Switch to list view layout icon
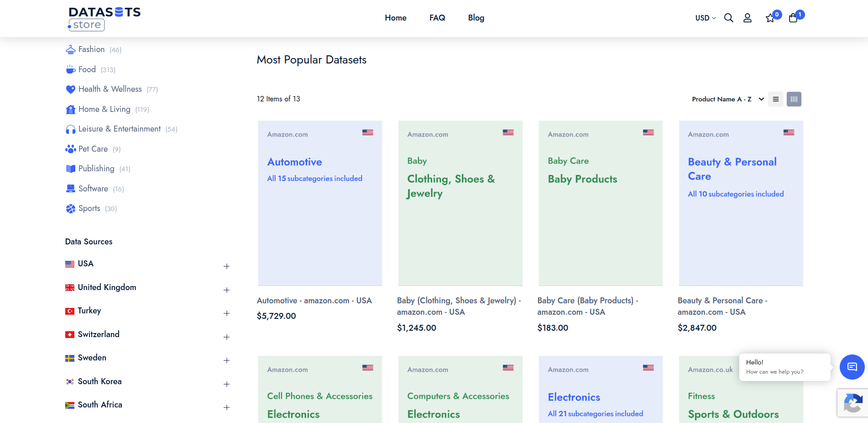This screenshot has height=423, width=868. click(x=776, y=99)
